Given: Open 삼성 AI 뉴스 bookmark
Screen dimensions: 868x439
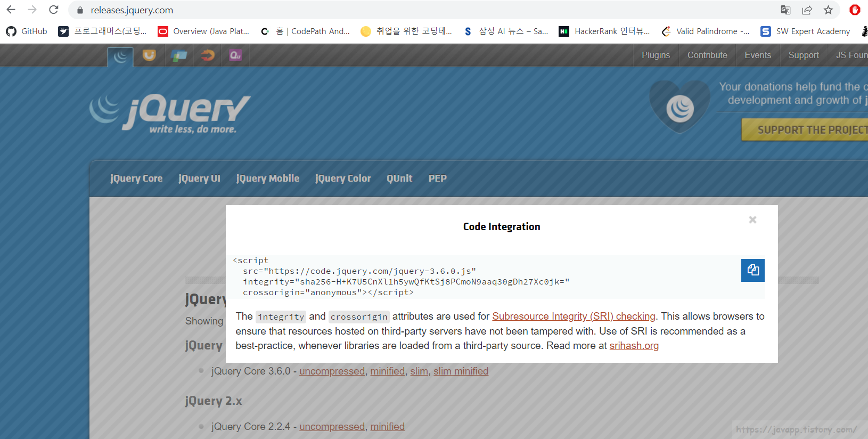Looking at the screenshot, I should tap(505, 31).
